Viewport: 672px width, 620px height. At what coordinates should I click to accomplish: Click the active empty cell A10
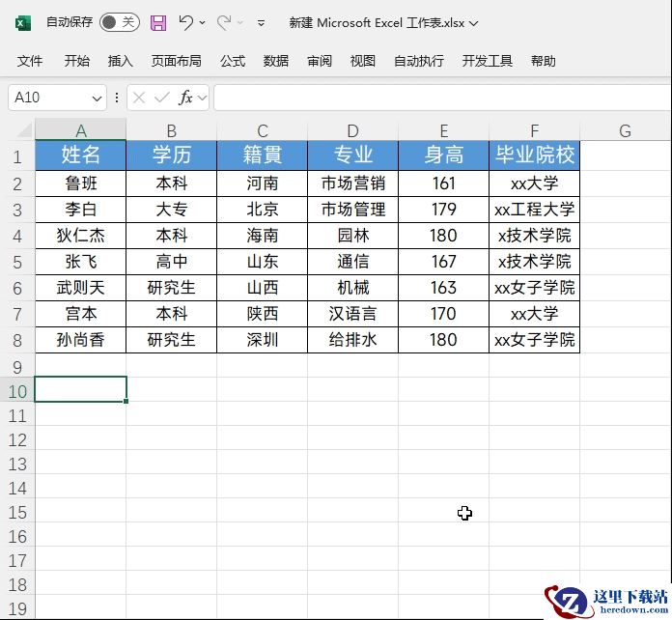pos(80,389)
